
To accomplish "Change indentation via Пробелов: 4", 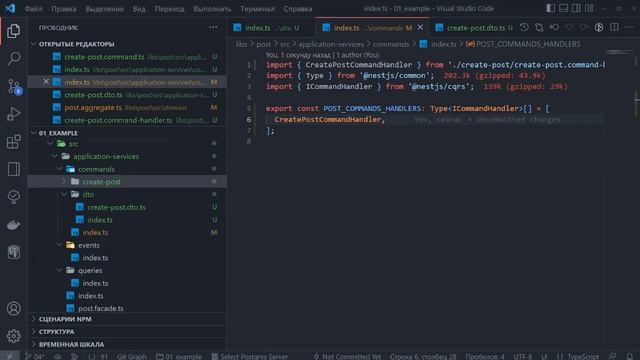I will point(484,356).
